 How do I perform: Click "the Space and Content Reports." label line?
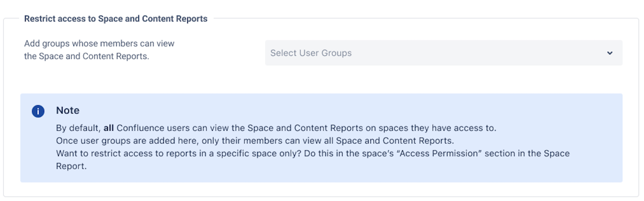(x=86, y=56)
